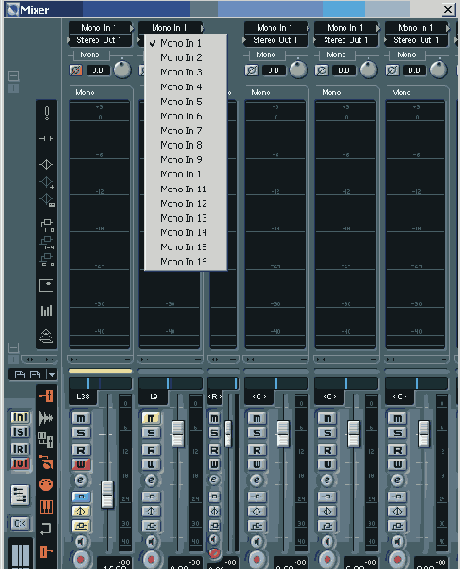Enable Write automation on sixth channel

tap(398, 464)
